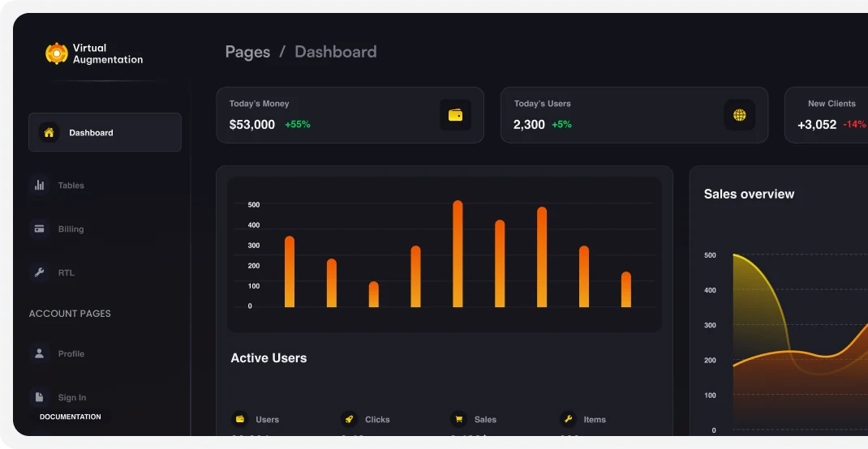This screenshot has width=868, height=449.
Task: Select RTL in the sidebar
Action: [66, 272]
